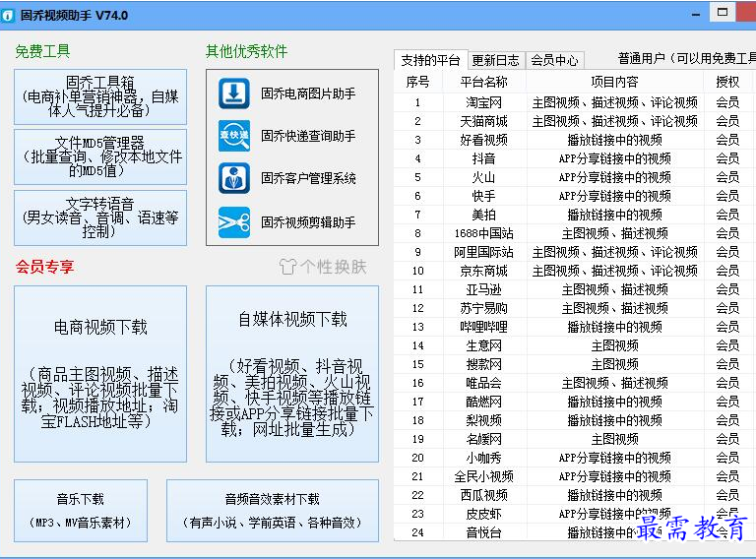Select the 好看视频 row
Image resolution: width=756 pixels, height=559 pixels.
(574, 140)
